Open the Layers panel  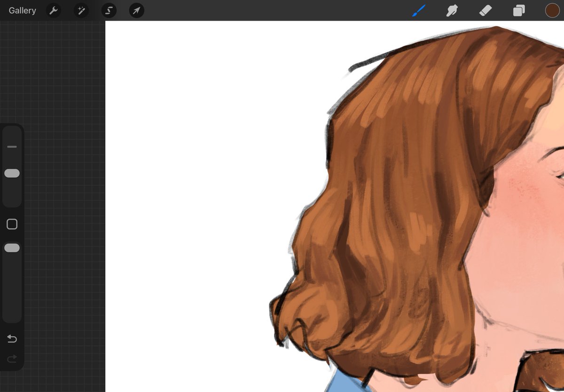point(519,10)
